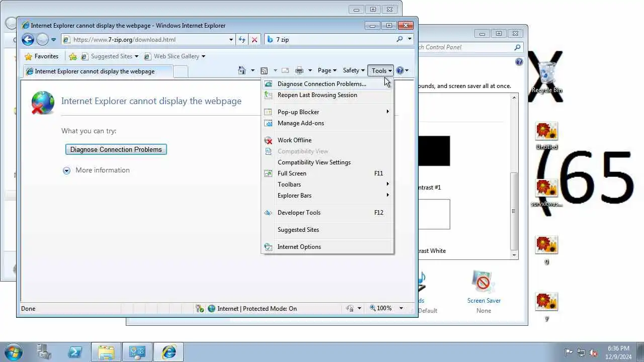Image resolution: width=644 pixels, height=362 pixels.
Task: Open the Page menu
Action: click(x=328, y=71)
